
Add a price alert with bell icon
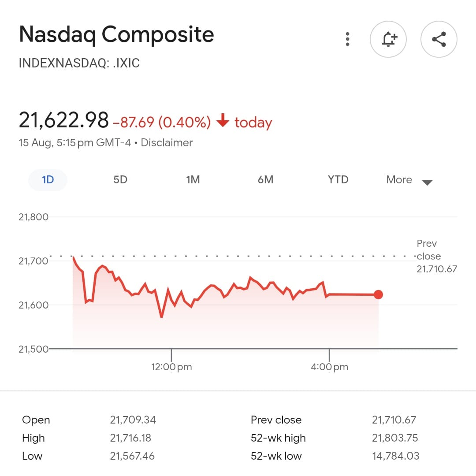[388, 39]
